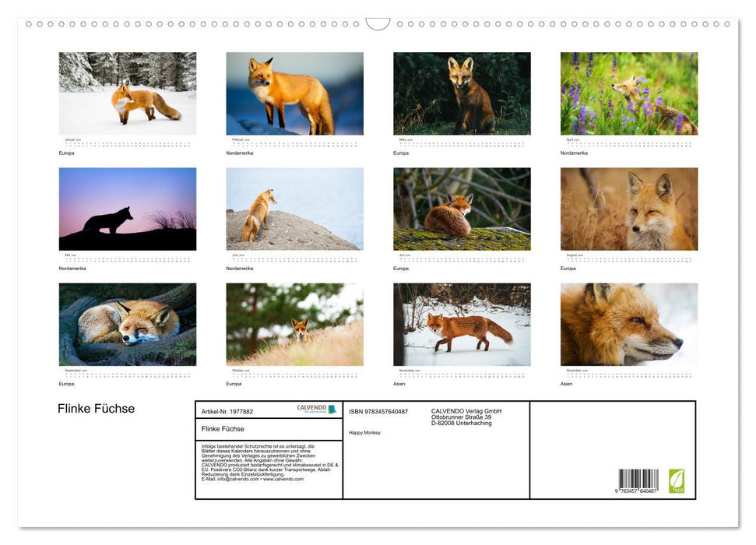Toggle the März Europa region label
The width and height of the screenshot is (756, 545).
[401, 153]
